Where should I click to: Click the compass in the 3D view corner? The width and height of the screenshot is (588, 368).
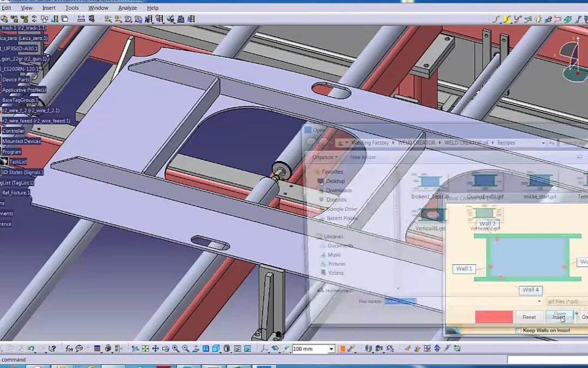point(574,60)
